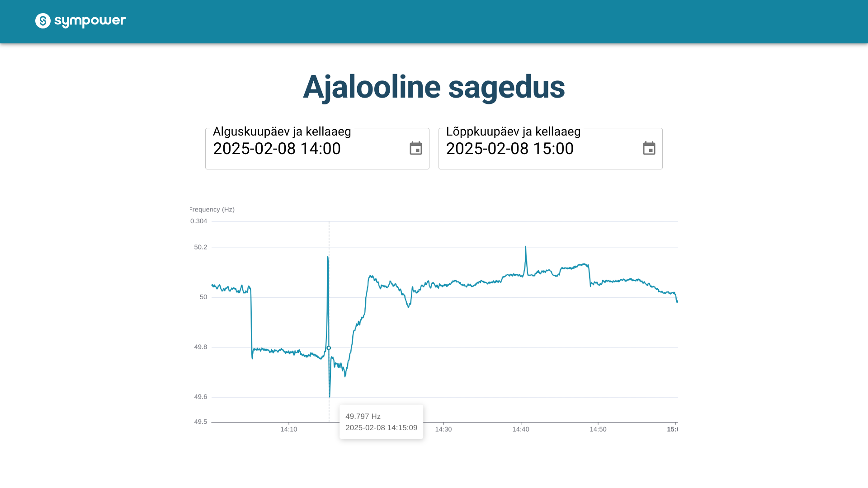Open the start date calendar picker

(x=415, y=148)
